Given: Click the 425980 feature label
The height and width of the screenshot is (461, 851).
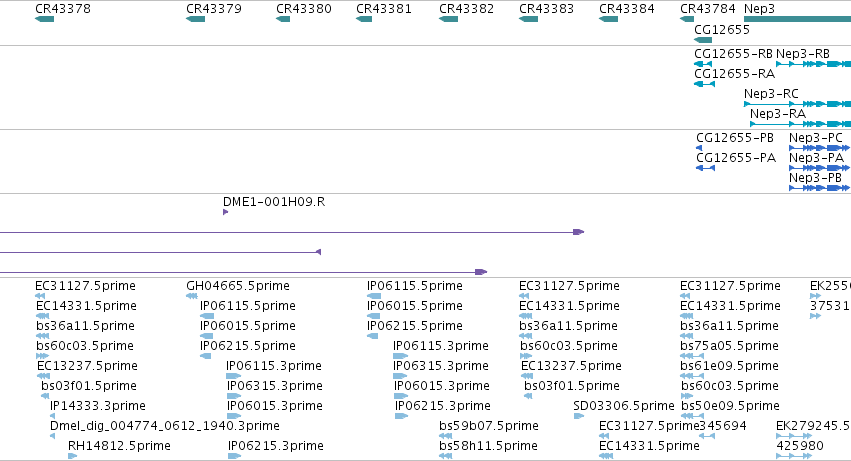Looking at the screenshot, I should 800,446.
